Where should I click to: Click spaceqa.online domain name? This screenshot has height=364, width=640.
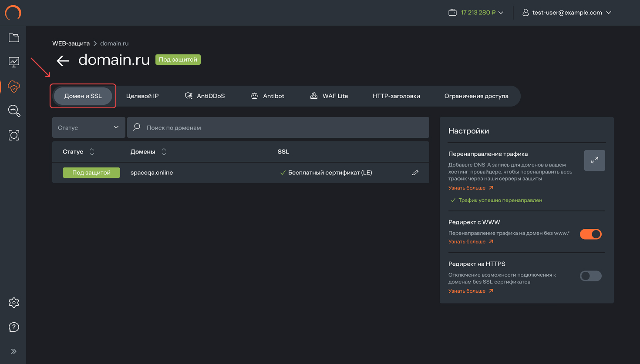152,173
